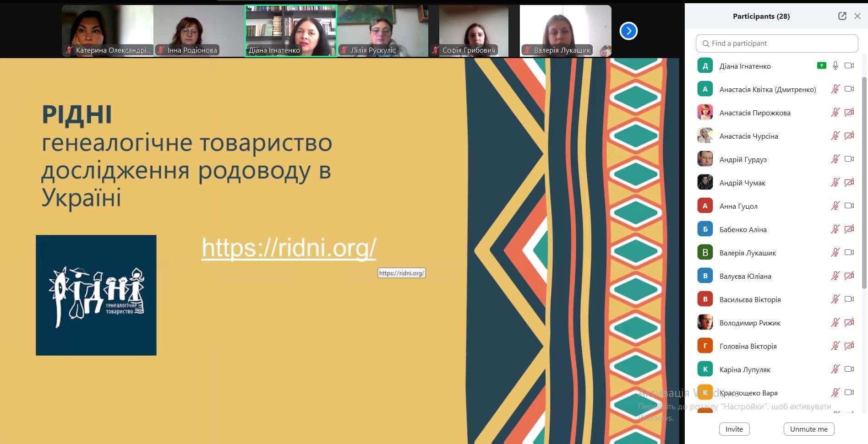Viewport: 868px width, 444px height.
Task: Click the РІДНІ society logo image
Action: tap(96, 295)
